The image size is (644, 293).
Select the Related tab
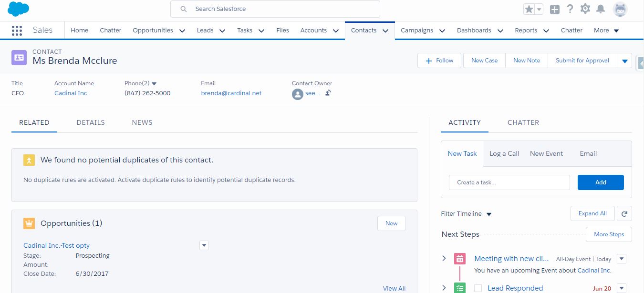point(34,122)
